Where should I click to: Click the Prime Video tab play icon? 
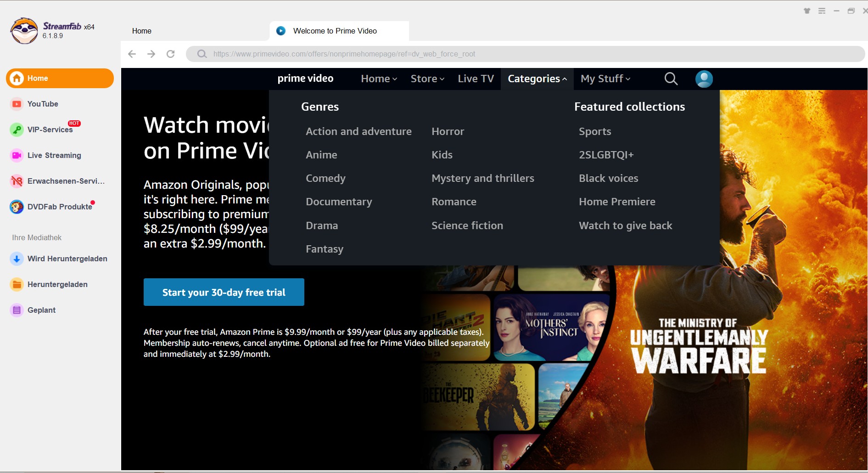click(x=281, y=31)
